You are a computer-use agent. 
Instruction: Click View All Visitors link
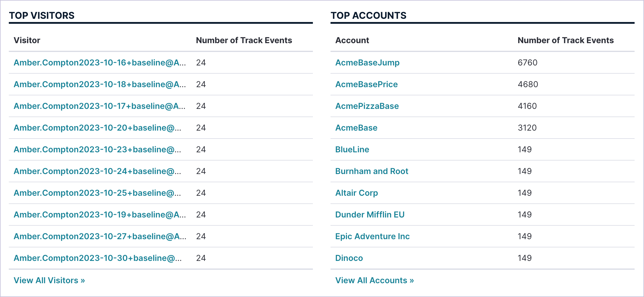[49, 280]
